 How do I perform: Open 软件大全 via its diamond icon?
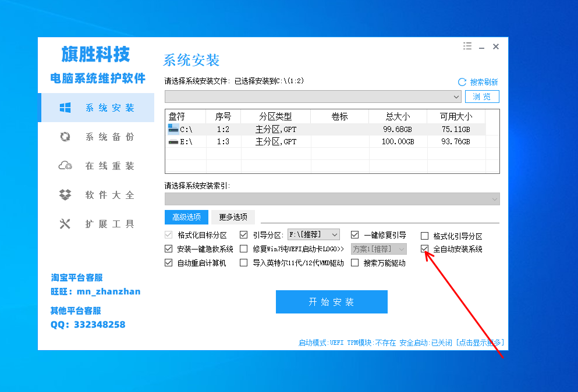point(66,194)
